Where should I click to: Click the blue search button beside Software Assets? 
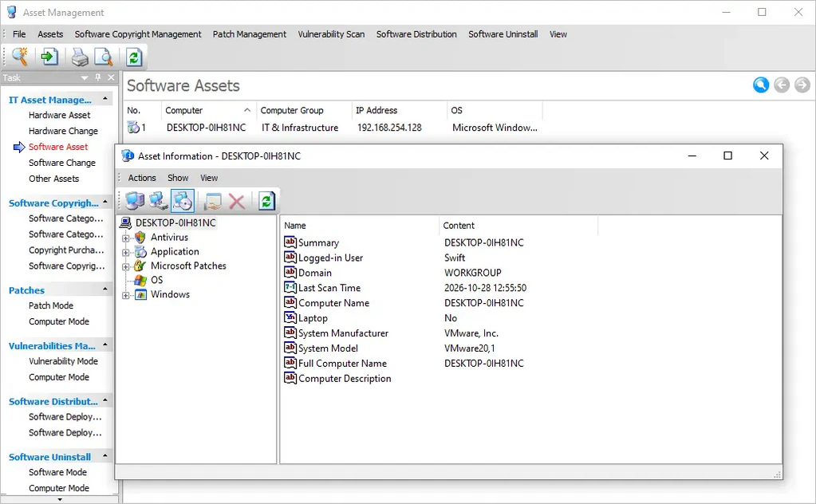click(x=761, y=85)
